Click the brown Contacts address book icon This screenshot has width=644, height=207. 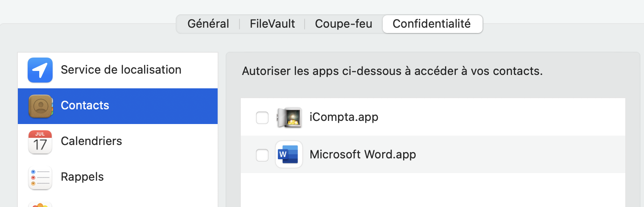click(x=40, y=106)
